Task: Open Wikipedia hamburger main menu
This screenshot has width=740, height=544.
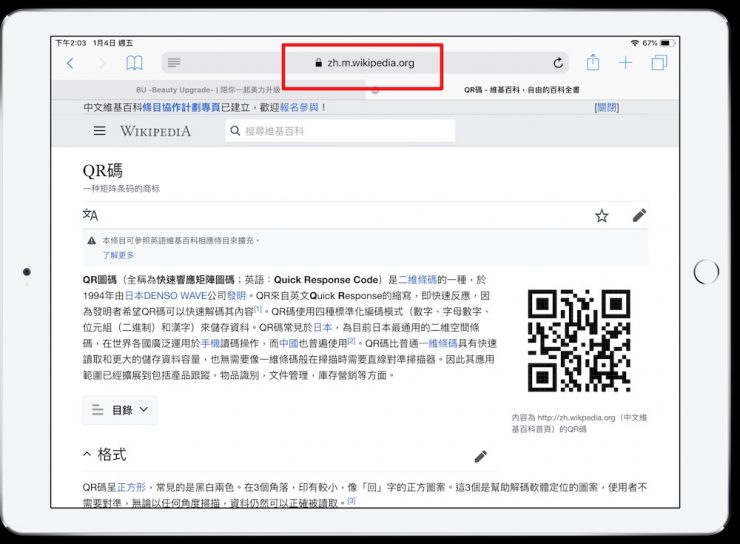Action: (99, 131)
